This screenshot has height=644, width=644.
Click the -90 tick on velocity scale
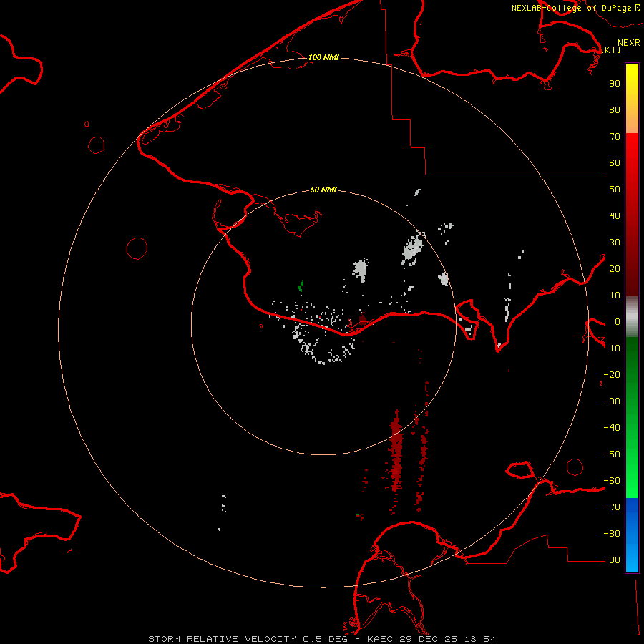pos(612,560)
